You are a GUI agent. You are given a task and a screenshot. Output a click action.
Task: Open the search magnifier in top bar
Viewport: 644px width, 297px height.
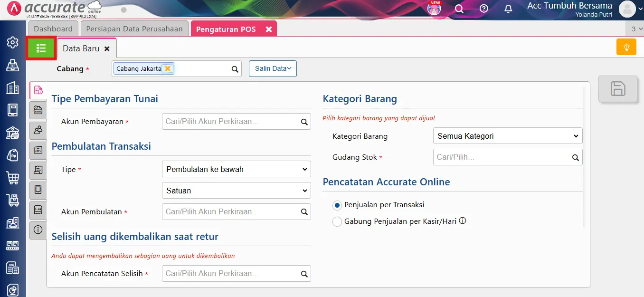tap(459, 9)
